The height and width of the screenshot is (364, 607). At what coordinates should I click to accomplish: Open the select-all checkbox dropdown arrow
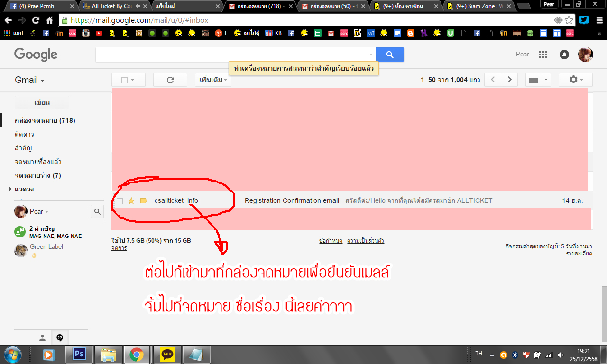(x=132, y=80)
